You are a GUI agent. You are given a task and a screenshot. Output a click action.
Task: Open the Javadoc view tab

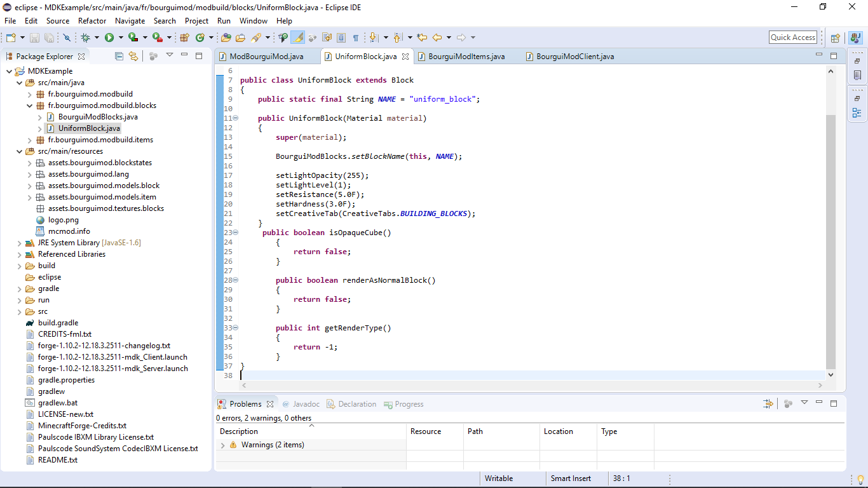(x=306, y=404)
